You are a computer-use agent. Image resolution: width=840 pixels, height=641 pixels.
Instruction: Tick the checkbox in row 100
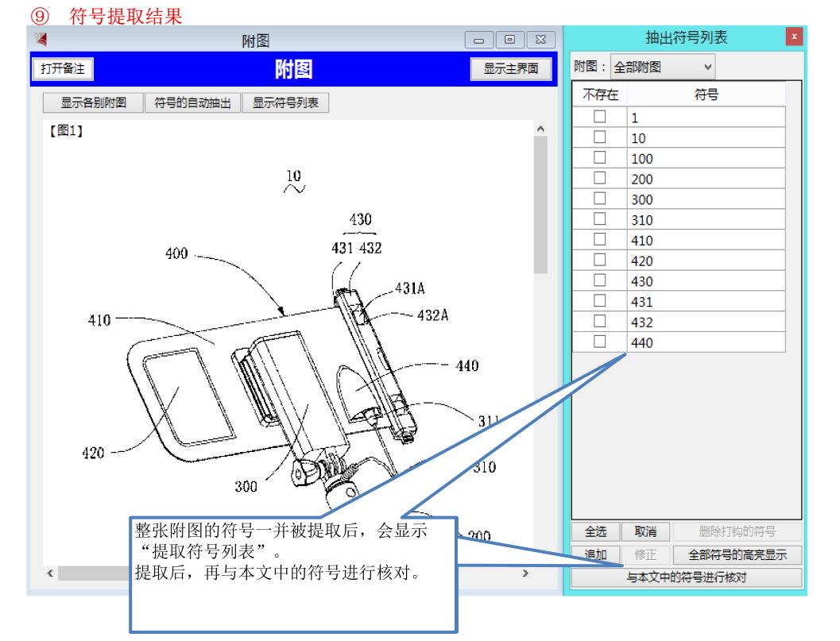click(x=600, y=157)
